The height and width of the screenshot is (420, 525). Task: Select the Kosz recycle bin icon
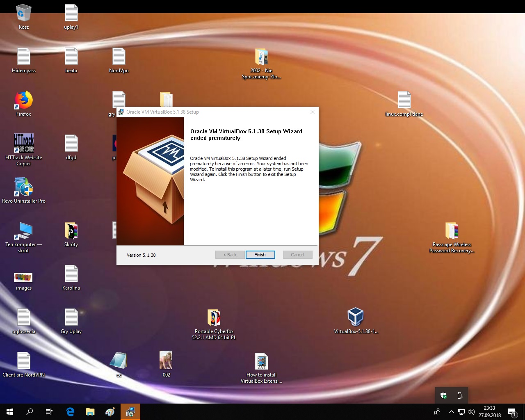(x=24, y=13)
